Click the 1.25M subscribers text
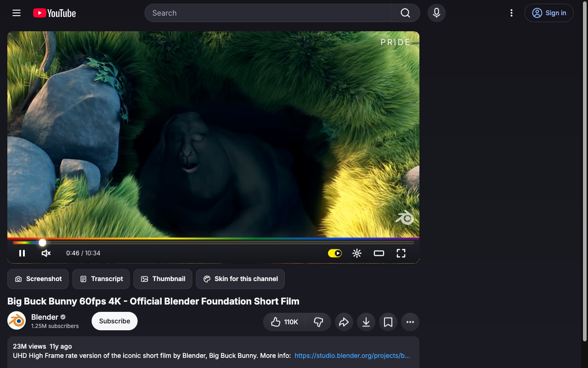588x368 pixels. [x=55, y=326]
